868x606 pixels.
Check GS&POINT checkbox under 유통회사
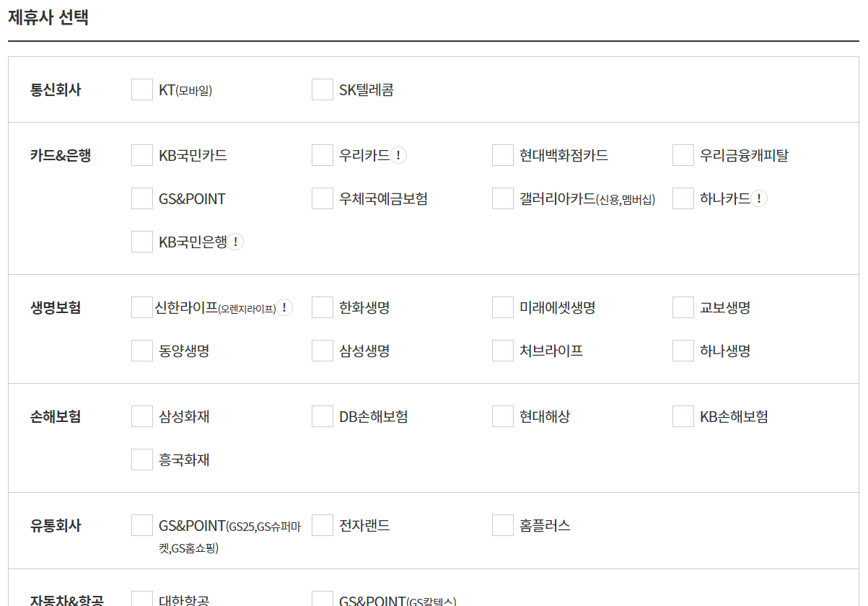click(x=142, y=525)
